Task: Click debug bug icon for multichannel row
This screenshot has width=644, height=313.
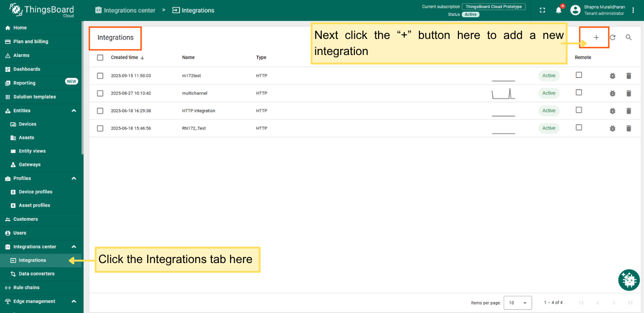Action: [x=612, y=93]
